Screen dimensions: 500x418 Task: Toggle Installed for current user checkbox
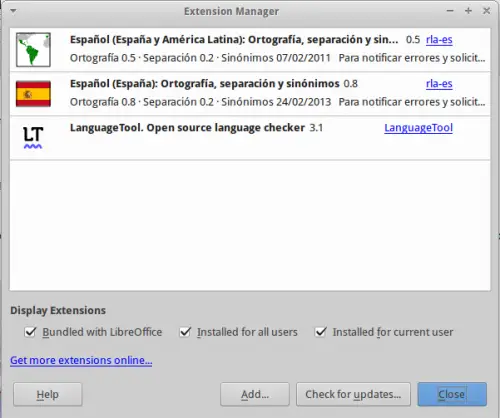(320, 332)
